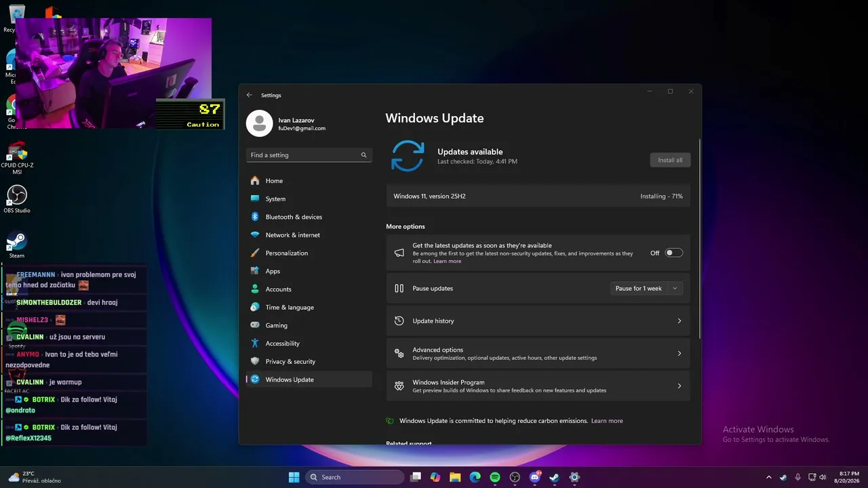Click the taskbar Search box
868x488 pixels.
pyautogui.click(x=355, y=477)
